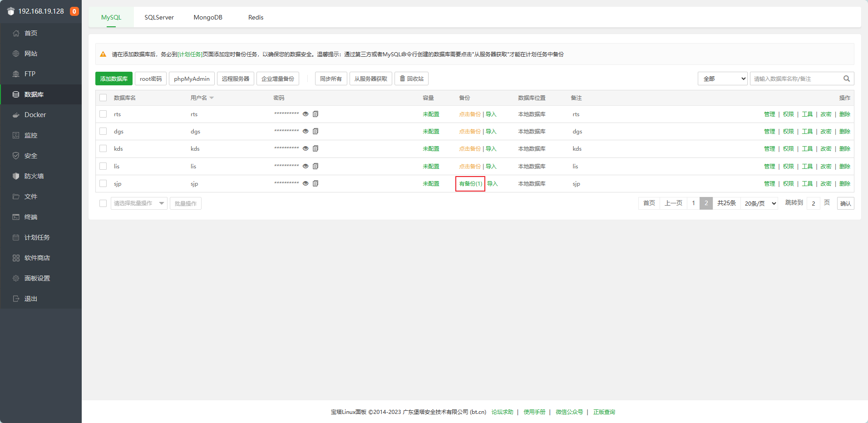Toggle the select-all header checkbox

[103, 98]
